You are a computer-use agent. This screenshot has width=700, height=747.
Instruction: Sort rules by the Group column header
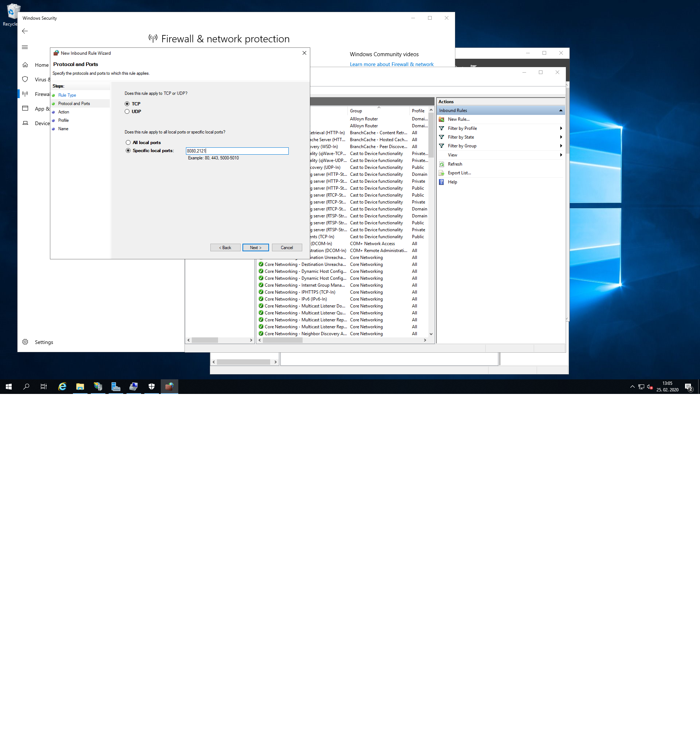pos(378,111)
